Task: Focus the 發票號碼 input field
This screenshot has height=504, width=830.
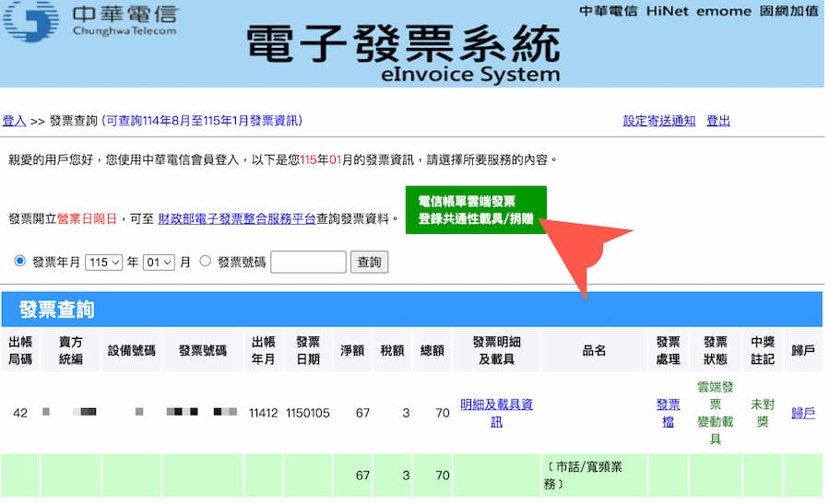Action: pos(308,263)
